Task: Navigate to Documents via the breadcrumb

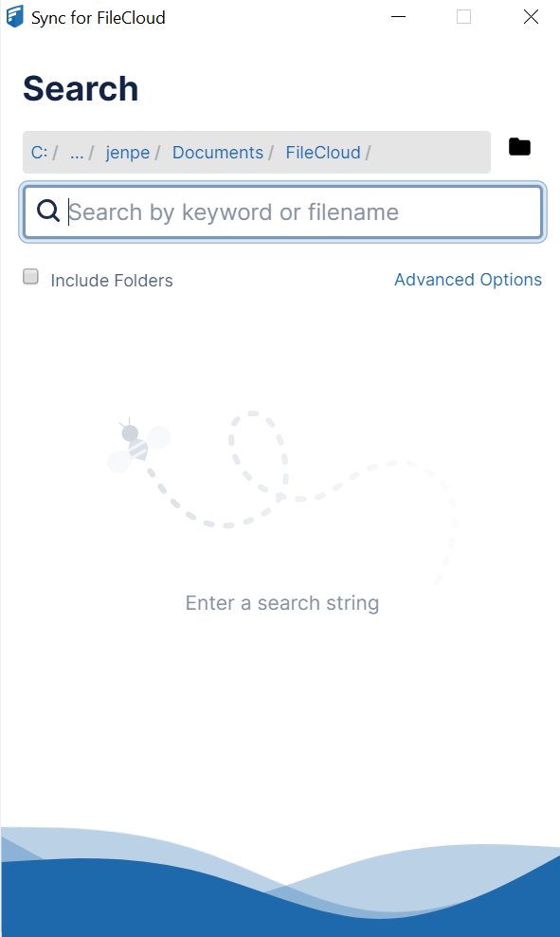Action: coord(217,152)
